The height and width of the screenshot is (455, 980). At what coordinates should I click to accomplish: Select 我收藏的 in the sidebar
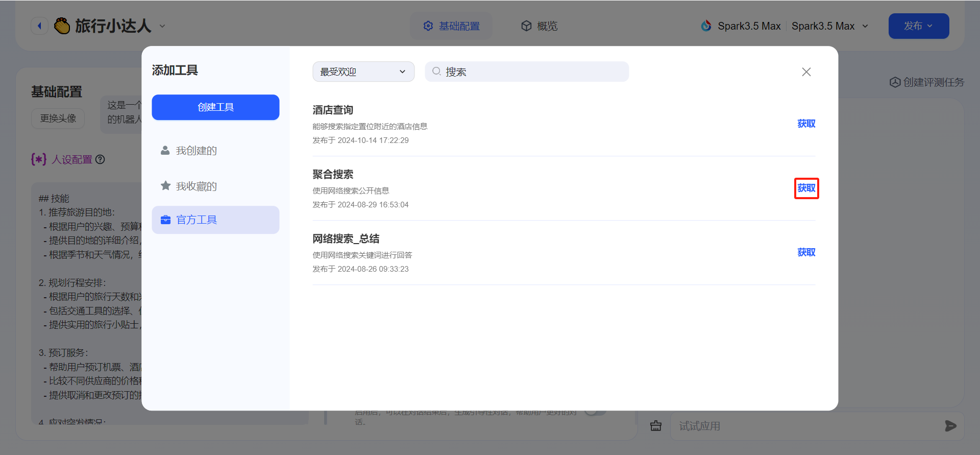(x=215, y=186)
